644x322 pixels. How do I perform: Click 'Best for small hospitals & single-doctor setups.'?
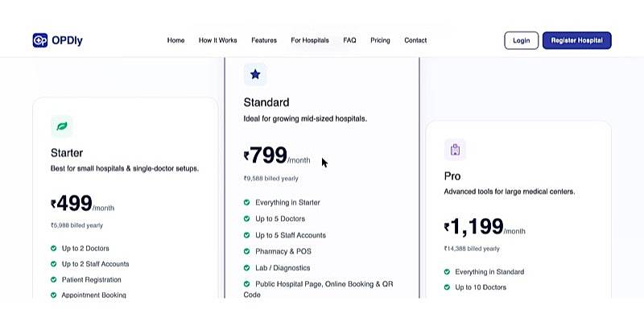pos(125,168)
